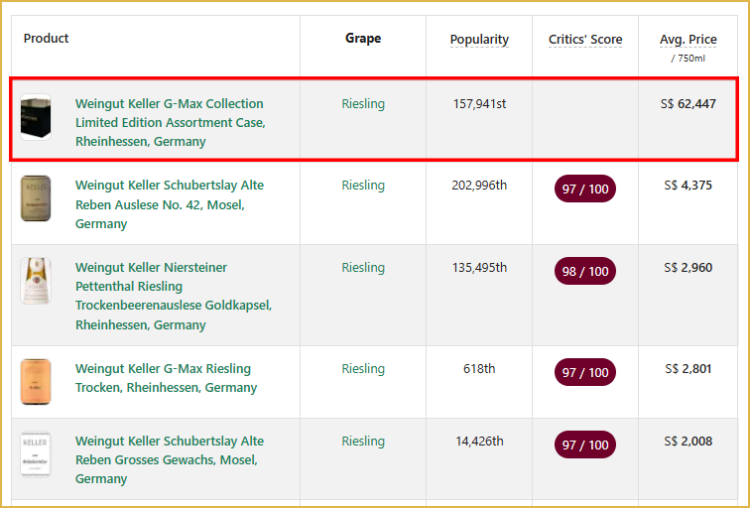Select popularity rank 135,495th

pos(479,267)
